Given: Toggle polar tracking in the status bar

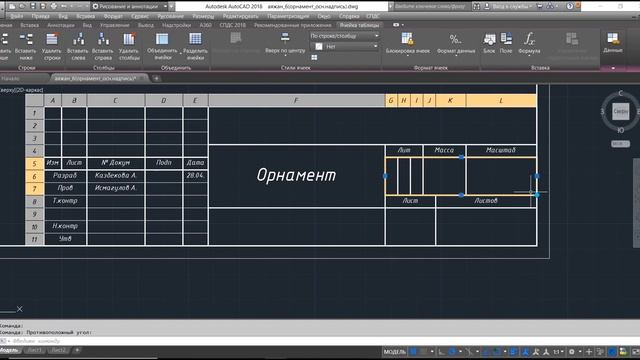Looking at the screenshot, I should [x=452, y=351].
